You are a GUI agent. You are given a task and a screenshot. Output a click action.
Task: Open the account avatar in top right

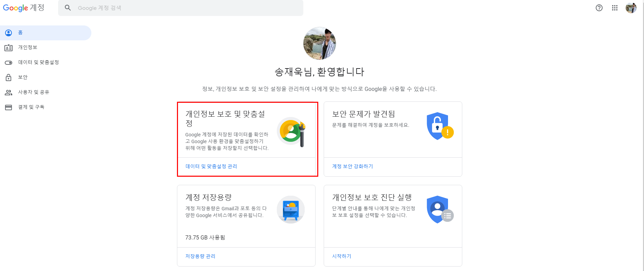(631, 8)
